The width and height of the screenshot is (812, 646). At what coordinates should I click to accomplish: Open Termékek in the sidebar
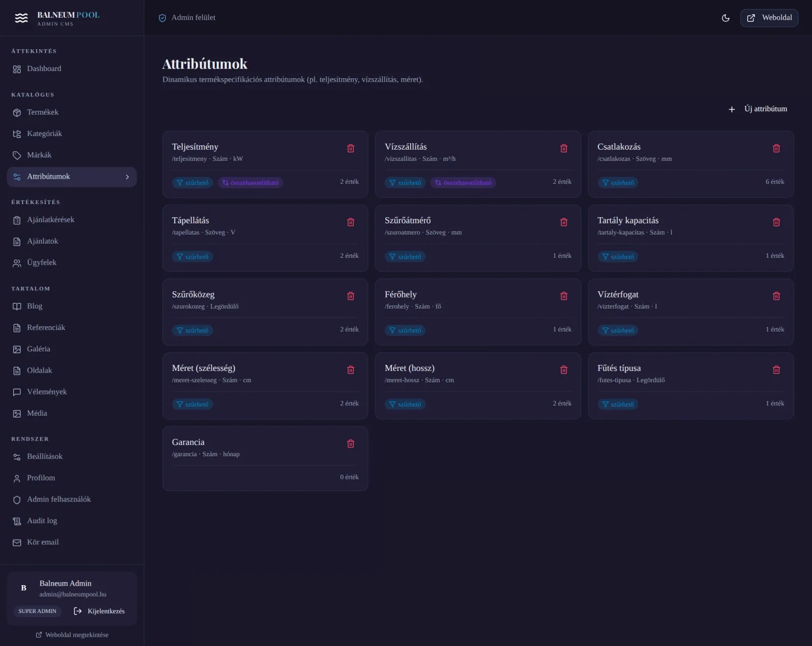[72, 112]
